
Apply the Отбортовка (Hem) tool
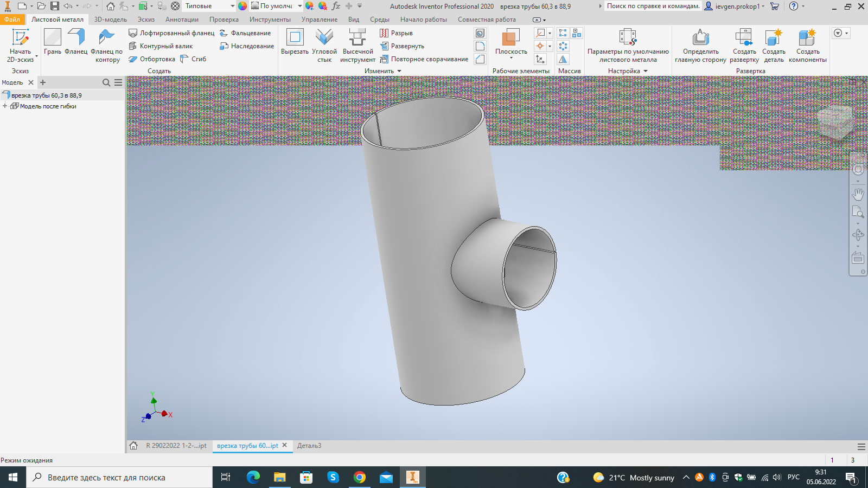(x=152, y=59)
